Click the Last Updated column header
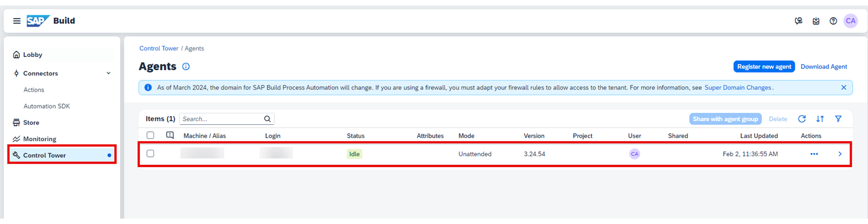This screenshot has width=868, height=224. click(x=759, y=136)
